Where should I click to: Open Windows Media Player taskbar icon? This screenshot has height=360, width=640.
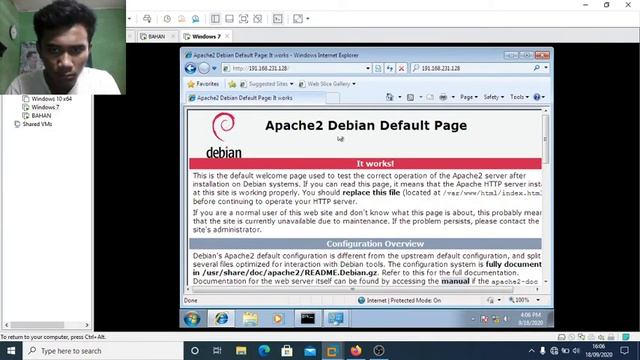coord(278,318)
